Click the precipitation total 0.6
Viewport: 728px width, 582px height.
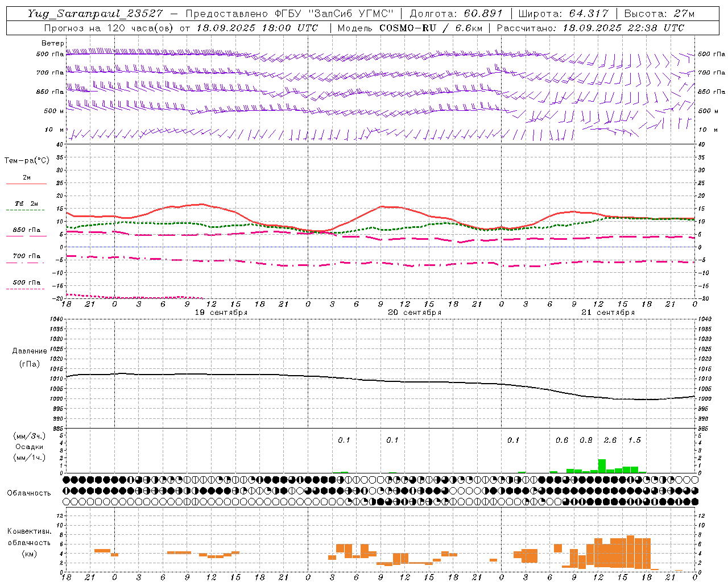pyautogui.click(x=562, y=440)
